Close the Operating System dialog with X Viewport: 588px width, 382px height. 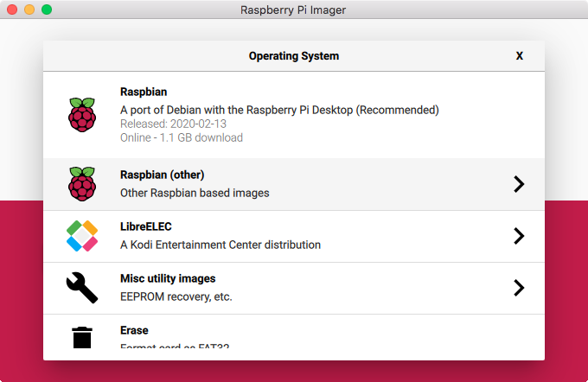pyautogui.click(x=520, y=56)
